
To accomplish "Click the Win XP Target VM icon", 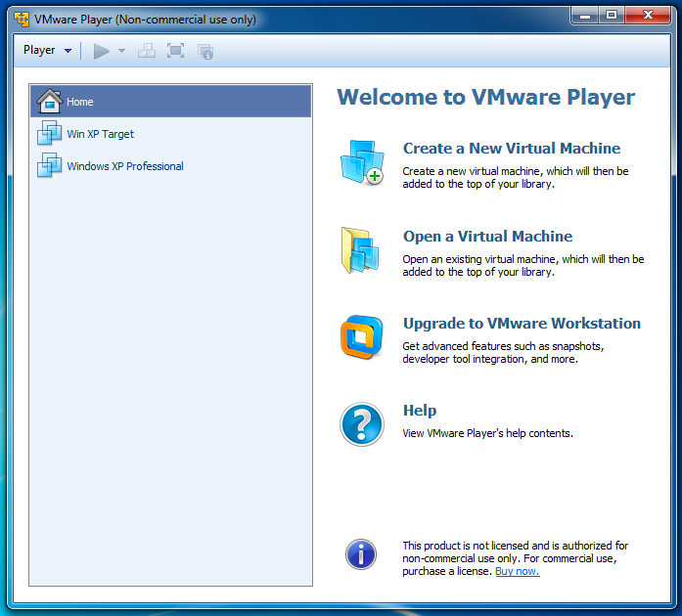I will coord(49,134).
